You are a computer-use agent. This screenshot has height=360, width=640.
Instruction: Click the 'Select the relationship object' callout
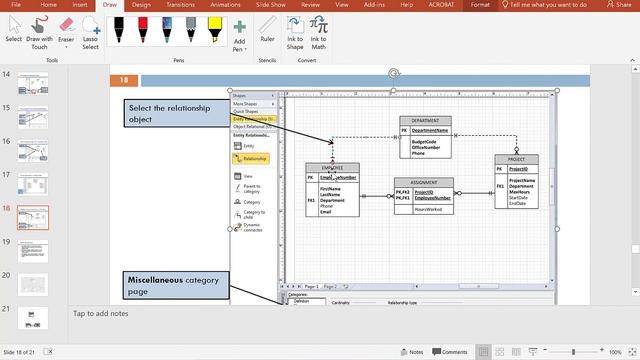click(177, 113)
